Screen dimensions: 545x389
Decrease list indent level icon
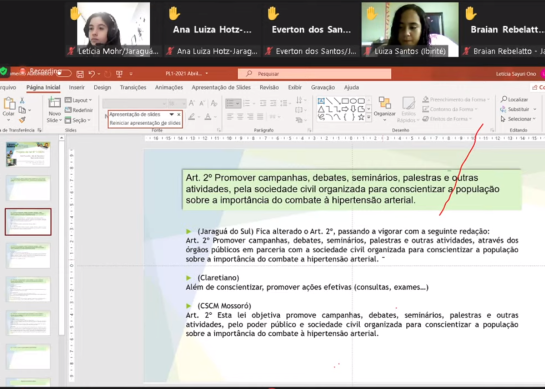[263, 103]
